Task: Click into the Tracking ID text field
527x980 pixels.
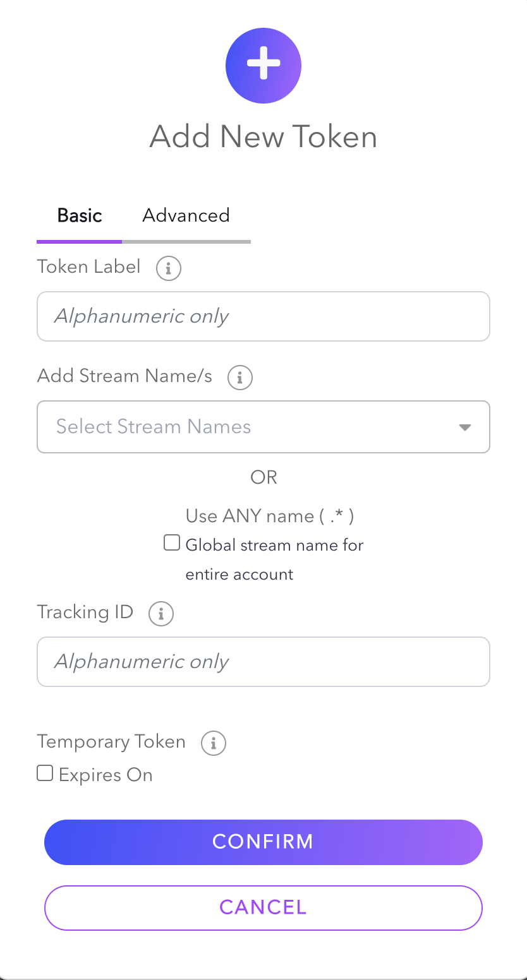Action: tap(263, 662)
